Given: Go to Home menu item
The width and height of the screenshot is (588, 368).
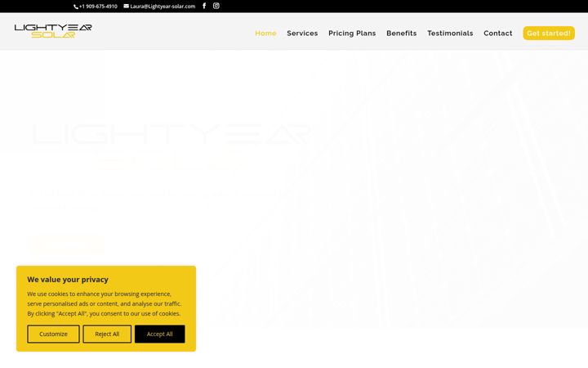Looking at the screenshot, I should pos(265,33).
